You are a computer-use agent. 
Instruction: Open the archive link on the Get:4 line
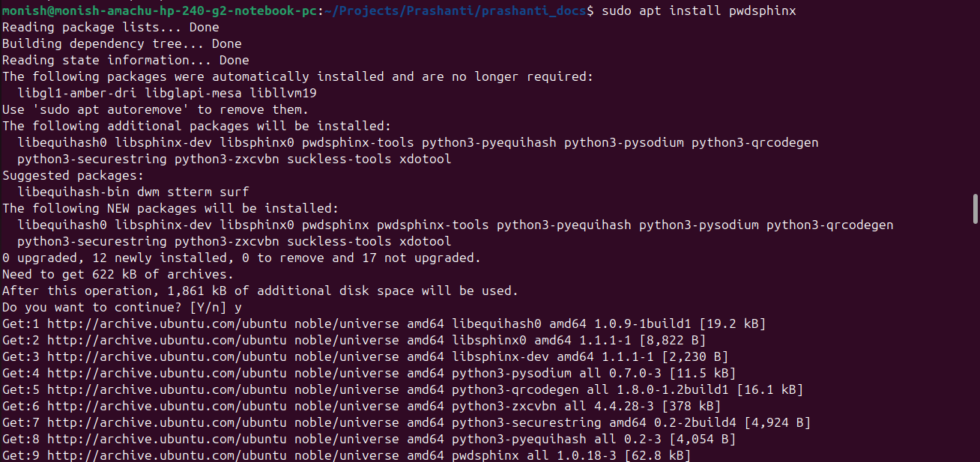click(166, 373)
